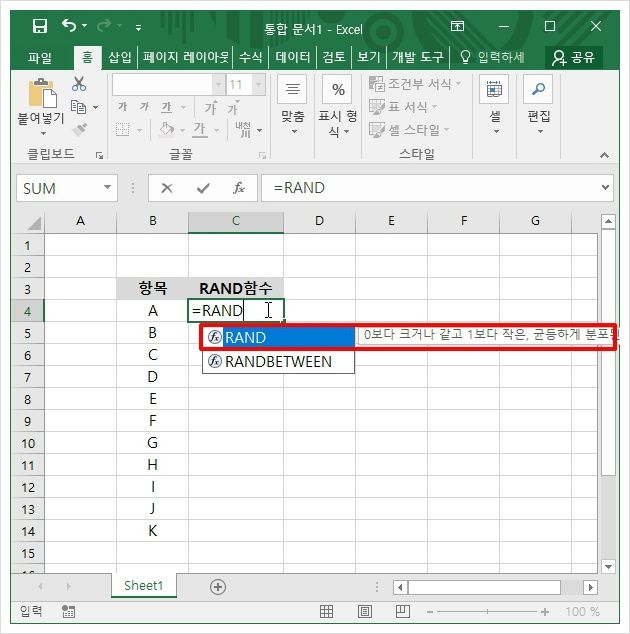This screenshot has height=634, width=630.
Task: Click the font color 가 icon
Action: tap(200, 129)
